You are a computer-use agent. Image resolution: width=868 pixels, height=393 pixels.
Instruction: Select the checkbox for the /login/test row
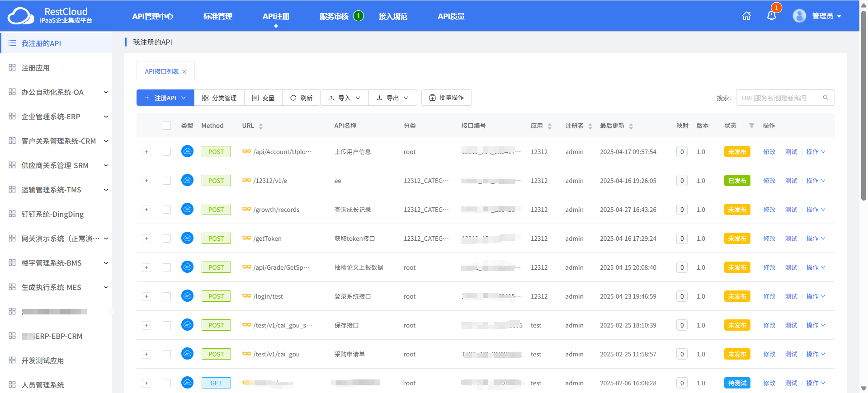coord(167,296)
